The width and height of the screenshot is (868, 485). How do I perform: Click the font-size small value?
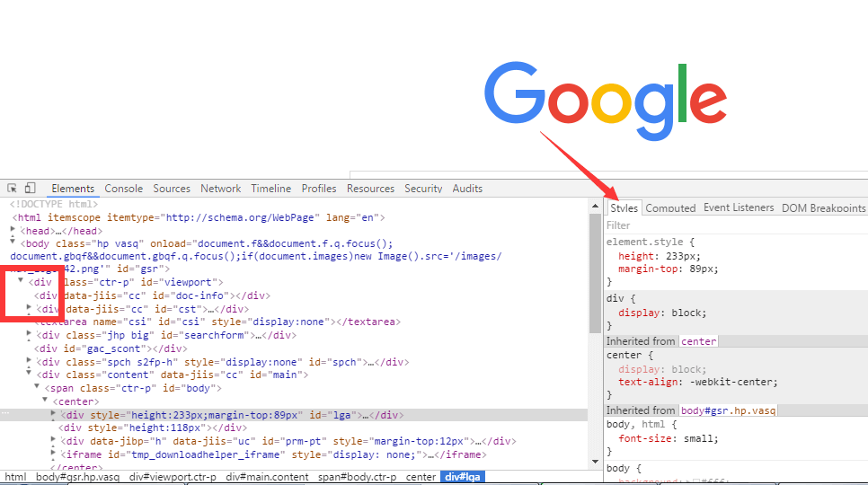700,438
